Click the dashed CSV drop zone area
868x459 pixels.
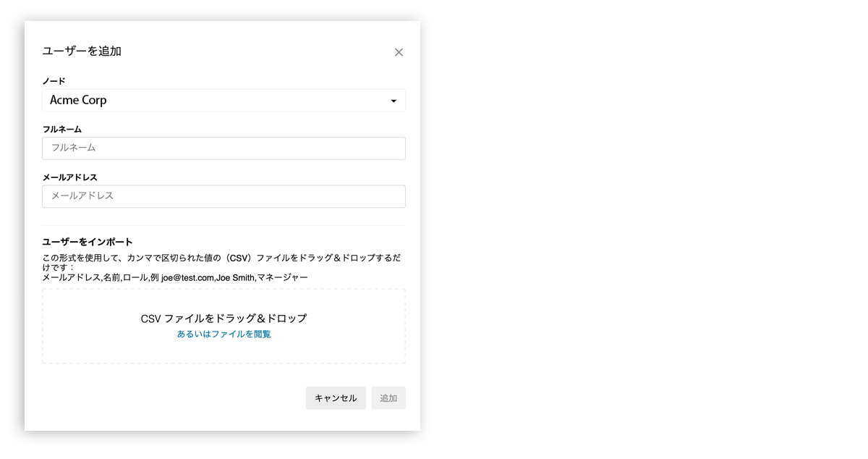pos(224,326)
